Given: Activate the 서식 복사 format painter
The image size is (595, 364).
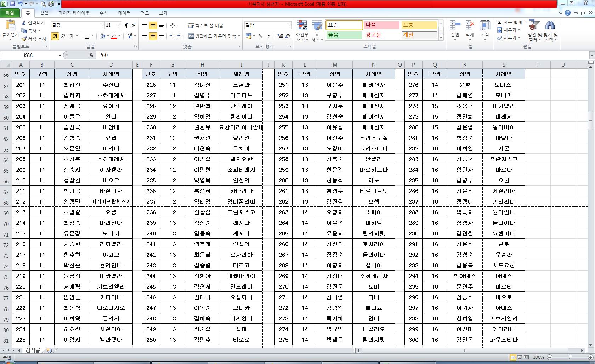Looking at the screenshot, I should point(34,39).
